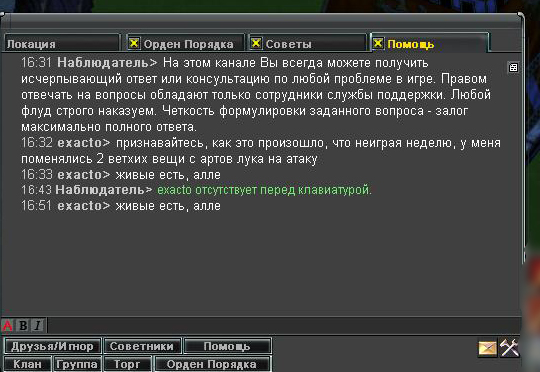Open the Клан chat channel
The height and width of the screenshot is (372, 540).
(28, 364)
